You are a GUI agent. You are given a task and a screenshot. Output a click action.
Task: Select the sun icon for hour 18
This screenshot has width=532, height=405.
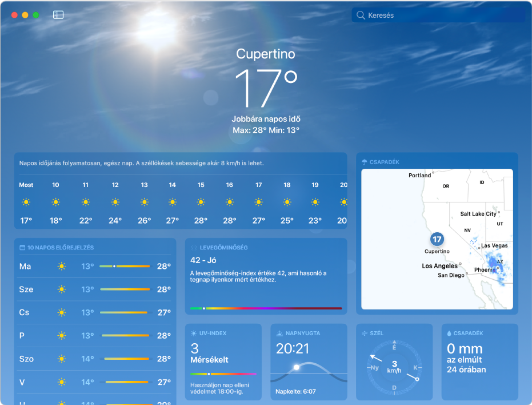click(x=287, y=202)
